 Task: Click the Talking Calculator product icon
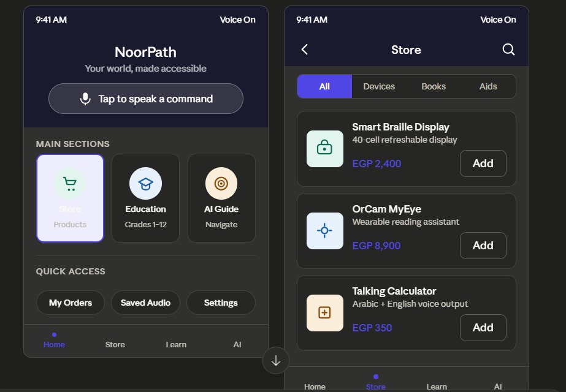[x=325, y=313]
